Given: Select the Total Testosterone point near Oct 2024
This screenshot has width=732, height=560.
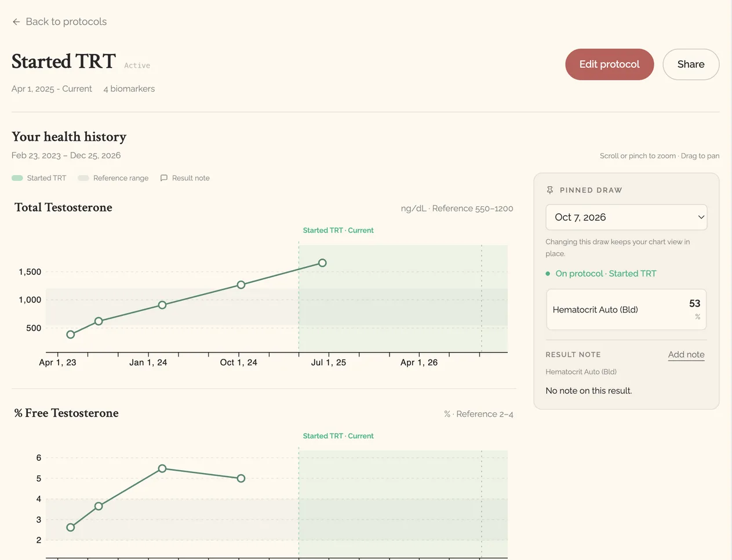Looking at the screenshot, I should tap(241, 285).
